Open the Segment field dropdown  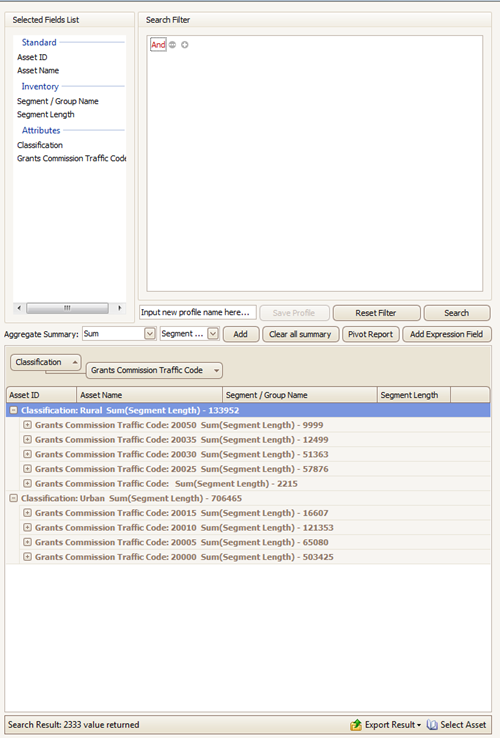click(x=213, y=334)
